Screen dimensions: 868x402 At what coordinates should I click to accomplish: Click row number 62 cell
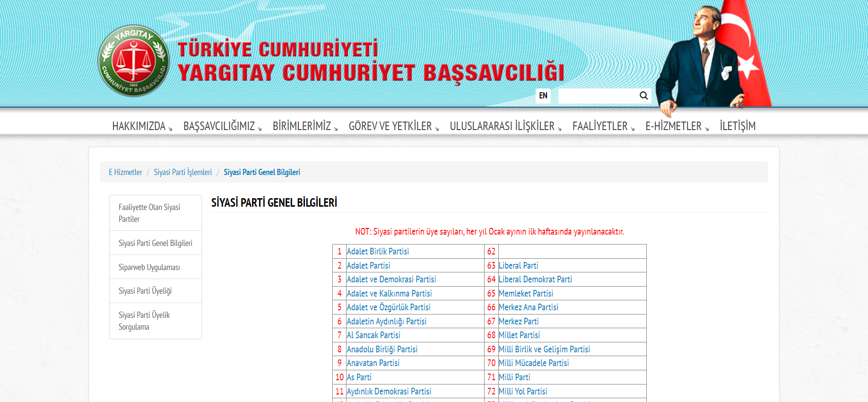point(491,252)
